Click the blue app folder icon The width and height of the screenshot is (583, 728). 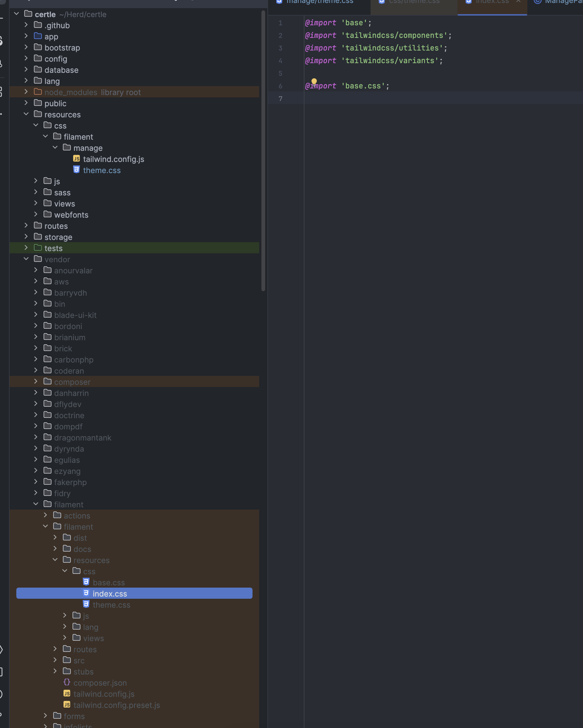38,36
